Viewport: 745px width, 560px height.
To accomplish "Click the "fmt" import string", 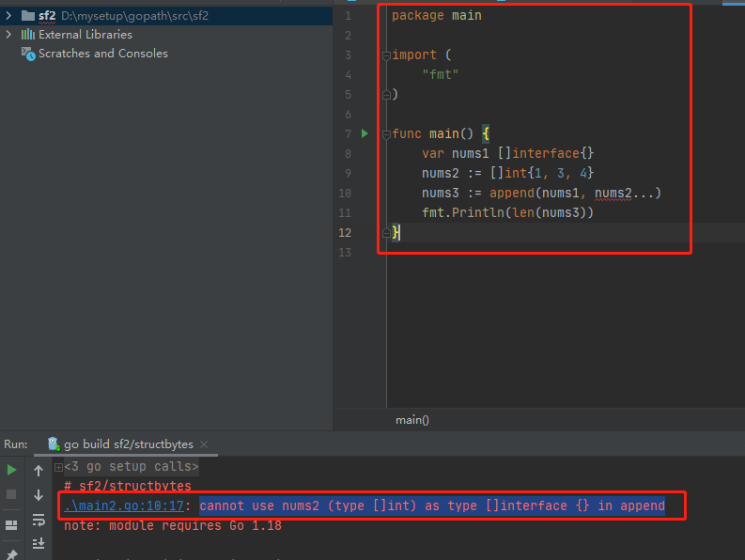I will pyautogui.click(x=441, y=74).
